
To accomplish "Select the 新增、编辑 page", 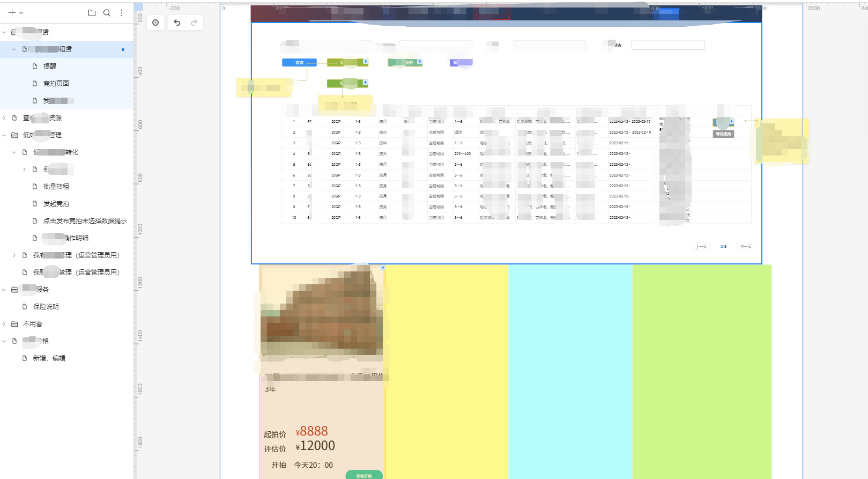I will point(49,358).
